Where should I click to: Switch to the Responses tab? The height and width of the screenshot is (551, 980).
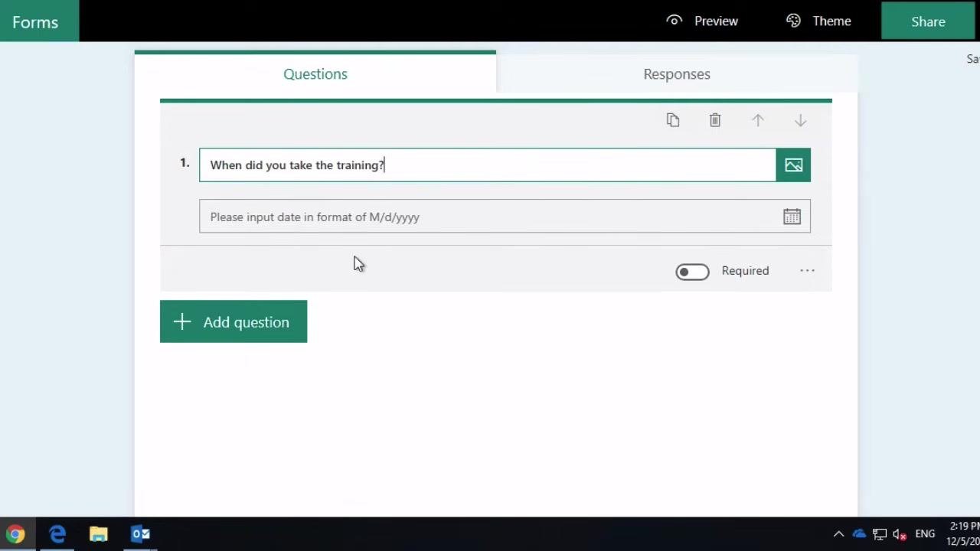point(677,74)
